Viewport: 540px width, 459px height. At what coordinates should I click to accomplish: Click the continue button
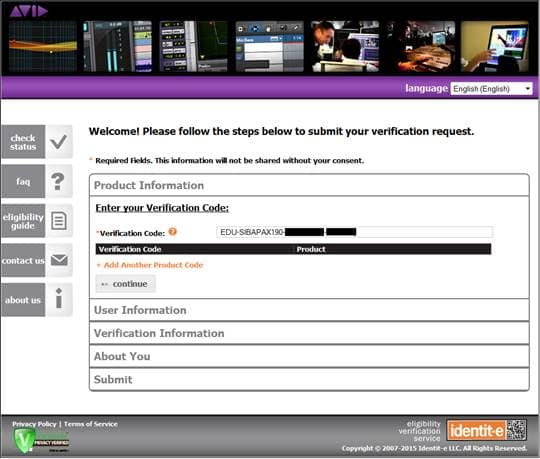click(x=125, y=284)
